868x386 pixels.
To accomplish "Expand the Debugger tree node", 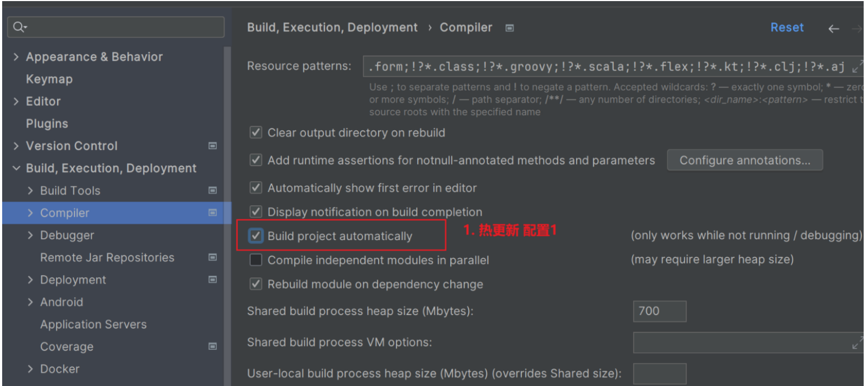I will [30, 235].
